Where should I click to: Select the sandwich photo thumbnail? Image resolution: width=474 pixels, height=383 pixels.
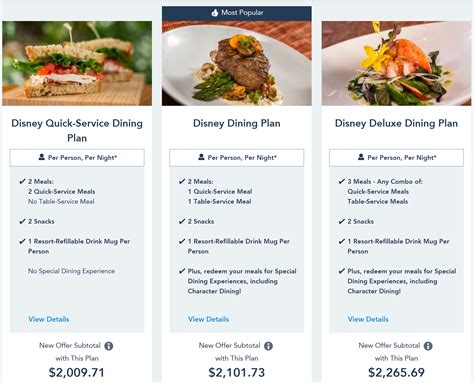click(77, 63)
